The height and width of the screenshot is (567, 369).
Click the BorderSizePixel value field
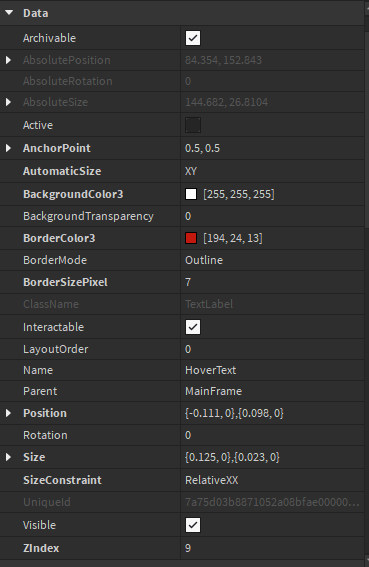(x=272, y=282)
